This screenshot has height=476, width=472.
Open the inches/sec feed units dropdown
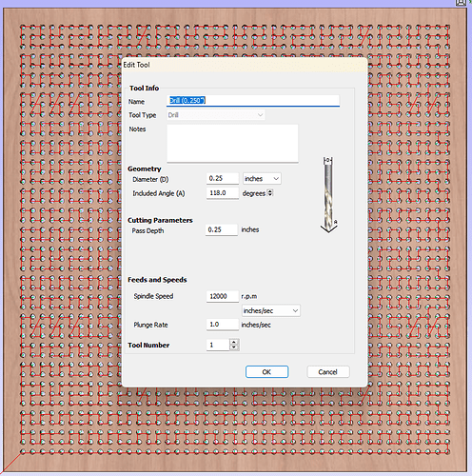tap(271, 310)
